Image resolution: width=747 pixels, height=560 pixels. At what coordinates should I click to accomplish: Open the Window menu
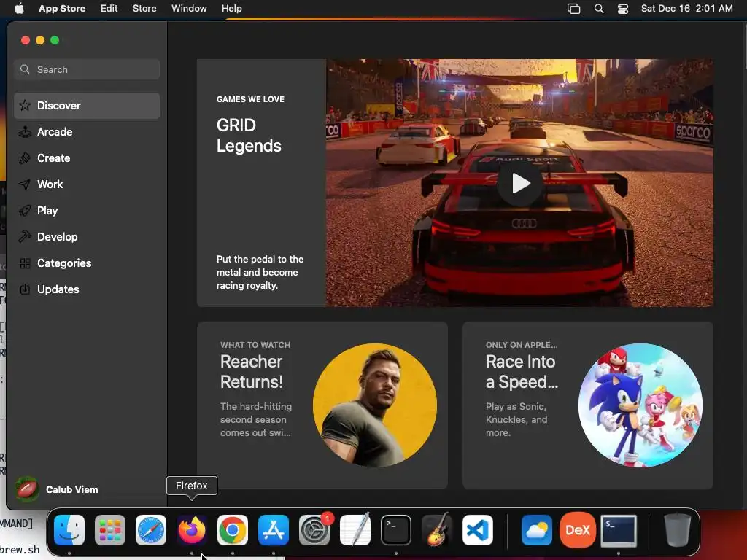point(189,9)
